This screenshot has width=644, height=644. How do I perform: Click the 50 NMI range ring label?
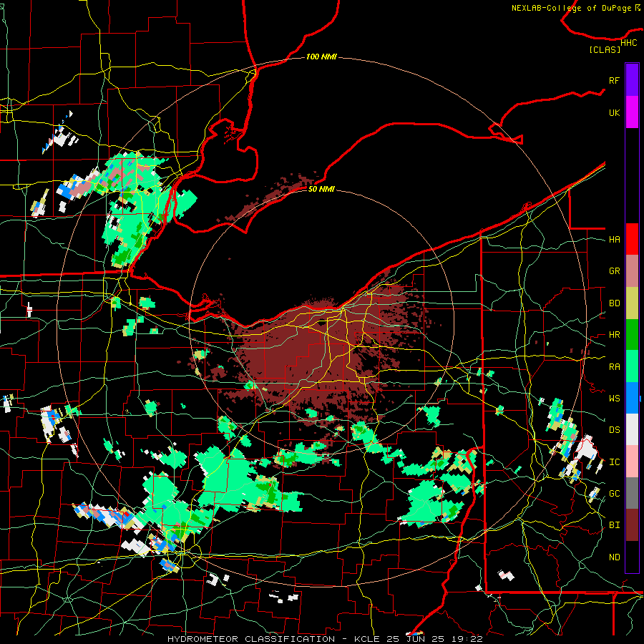321,189
